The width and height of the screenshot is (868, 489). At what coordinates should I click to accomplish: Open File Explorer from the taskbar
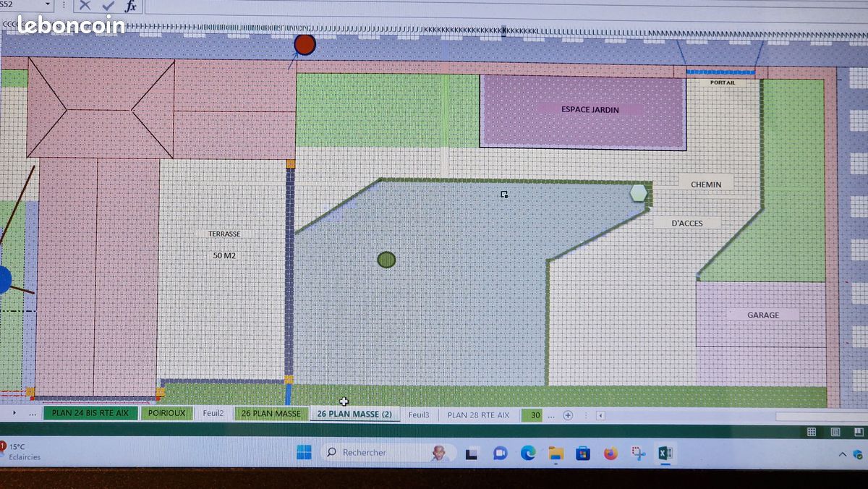[556, 454]
